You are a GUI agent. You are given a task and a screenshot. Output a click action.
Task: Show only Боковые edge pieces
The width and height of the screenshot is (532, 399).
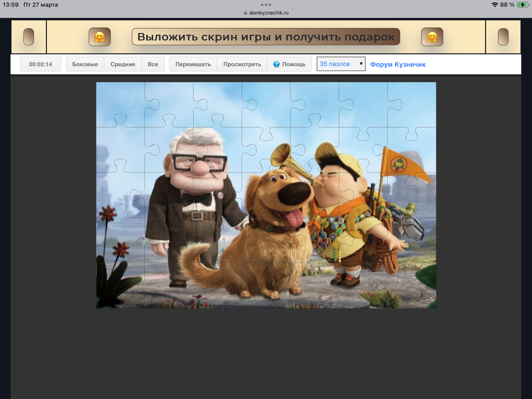(85, 64)
